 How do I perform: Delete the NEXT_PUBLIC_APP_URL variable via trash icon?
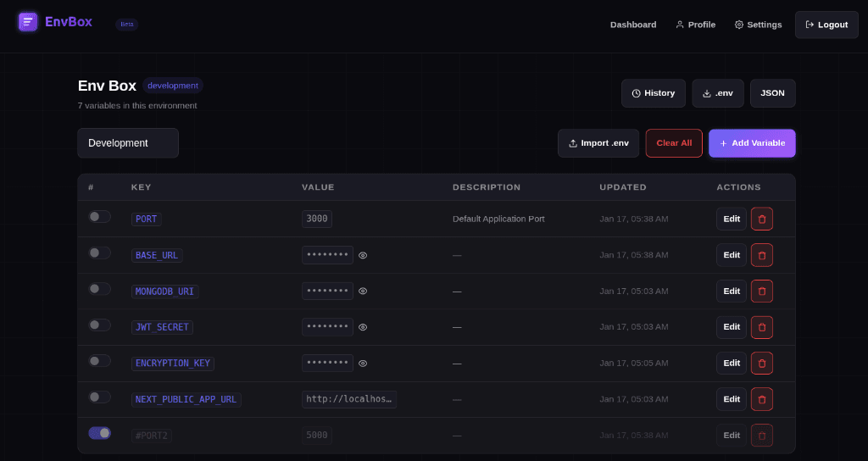(762, 399)
